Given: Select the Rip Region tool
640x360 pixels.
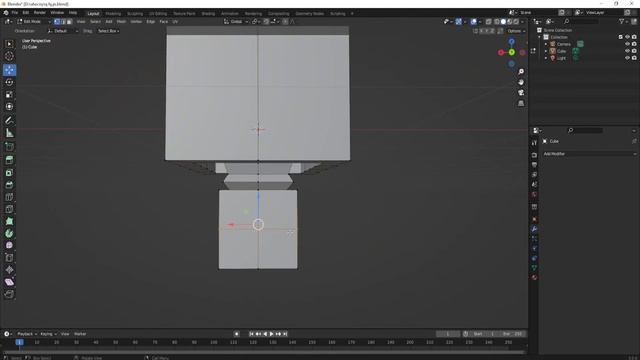Looking at the screenshot, I should click(x=9, y=294).
